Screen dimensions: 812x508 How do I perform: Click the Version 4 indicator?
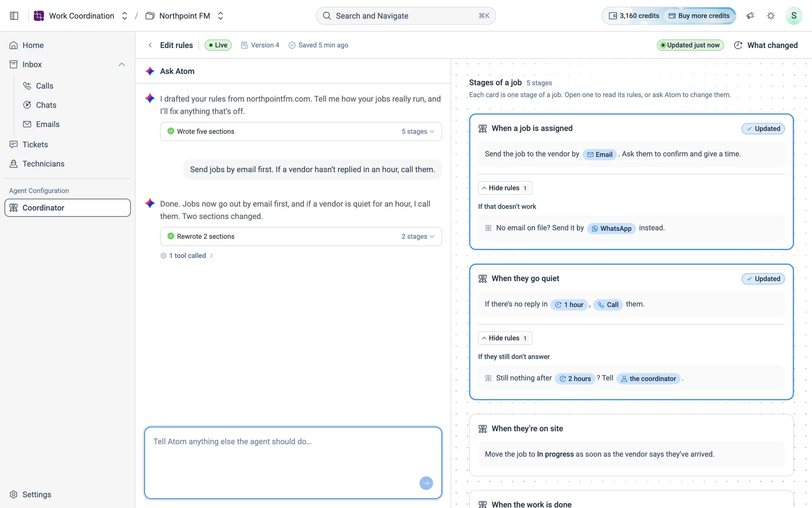point(260,45)
